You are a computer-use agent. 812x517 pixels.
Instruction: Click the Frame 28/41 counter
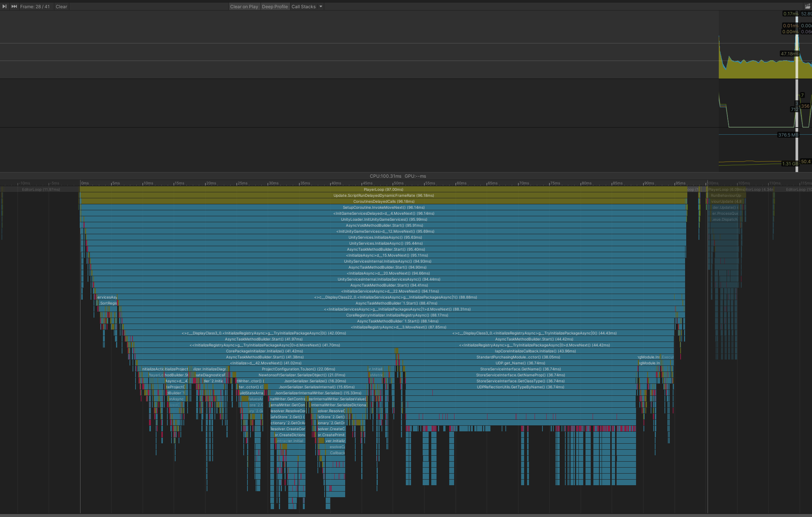tap(36, 6)
